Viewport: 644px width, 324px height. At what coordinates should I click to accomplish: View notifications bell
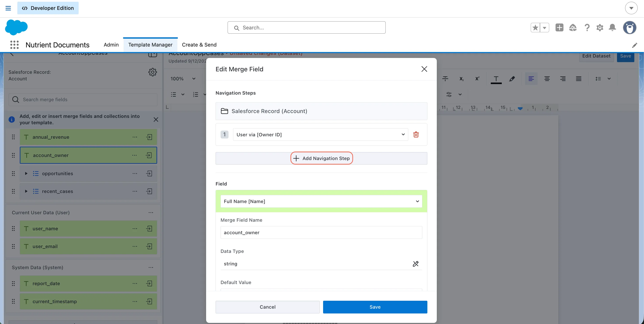point(612,27)
